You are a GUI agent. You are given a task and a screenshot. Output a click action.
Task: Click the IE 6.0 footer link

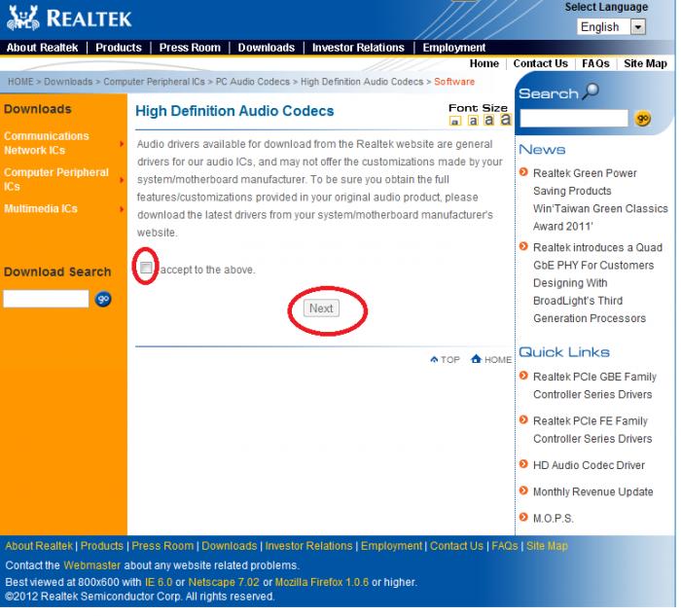click(x=159, y=582)
